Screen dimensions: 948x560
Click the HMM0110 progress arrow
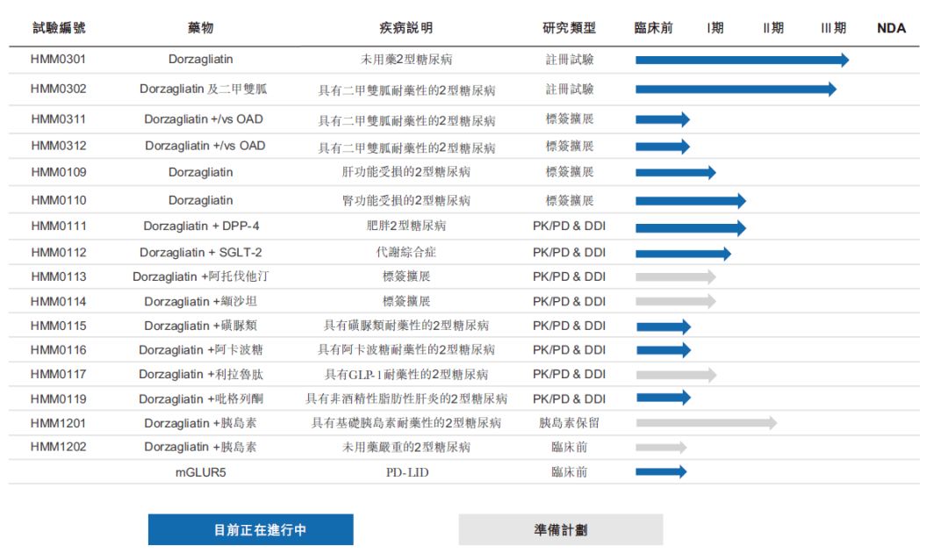coord(691,201)
